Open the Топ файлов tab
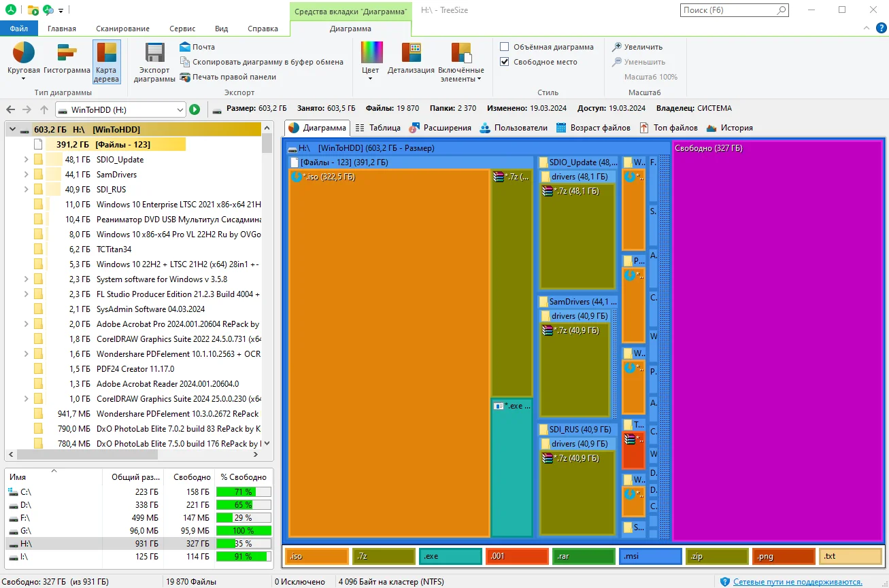The width and height of the screenshot is (889, 588). click(669, 128)
